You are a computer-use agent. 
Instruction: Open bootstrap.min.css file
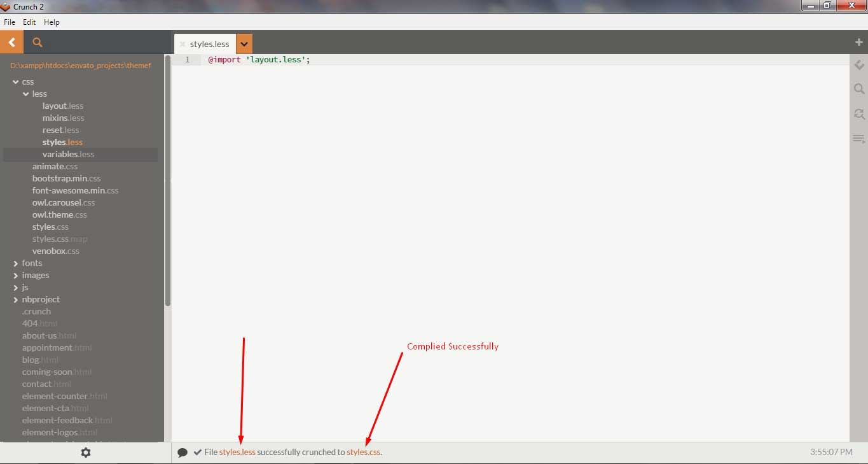point(66,178)
